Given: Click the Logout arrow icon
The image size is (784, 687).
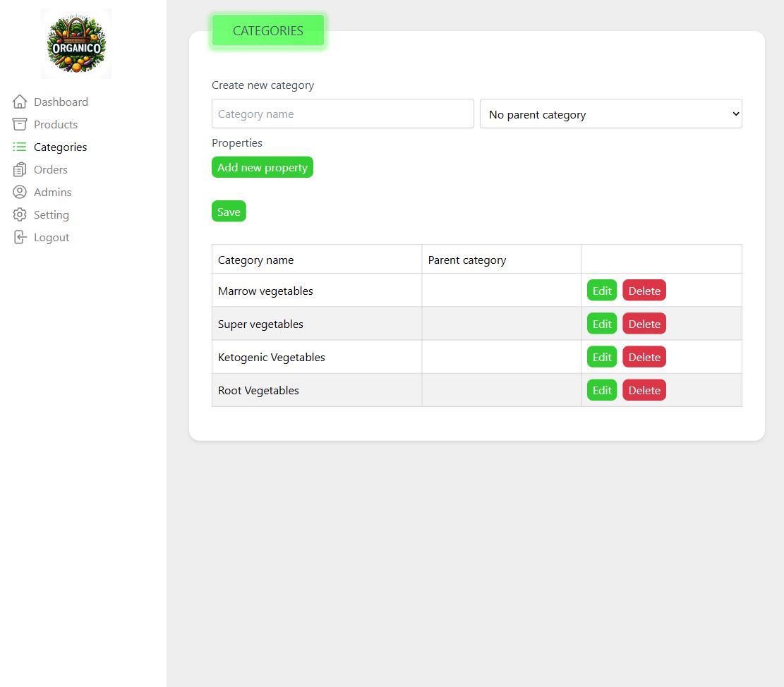Looking at the screenshot, I should point(20,237).
